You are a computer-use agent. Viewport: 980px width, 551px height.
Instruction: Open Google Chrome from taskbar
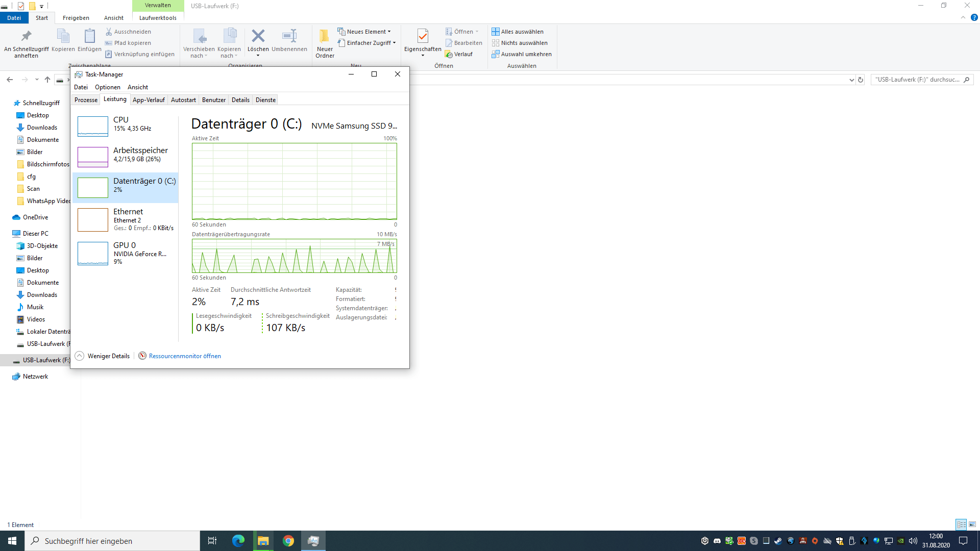pos(288,541)
